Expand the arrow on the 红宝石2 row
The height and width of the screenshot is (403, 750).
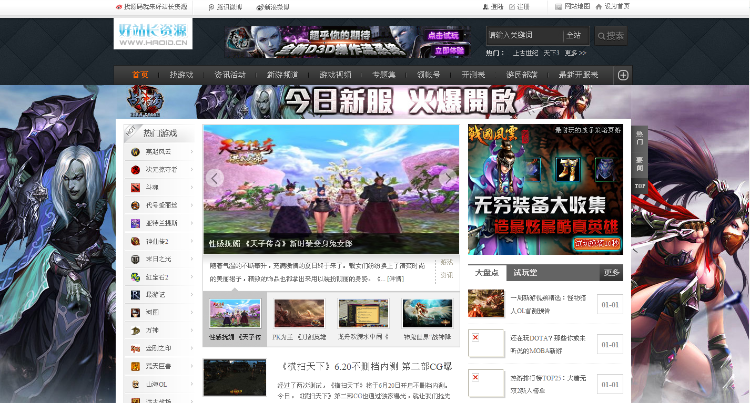(191, 277)
